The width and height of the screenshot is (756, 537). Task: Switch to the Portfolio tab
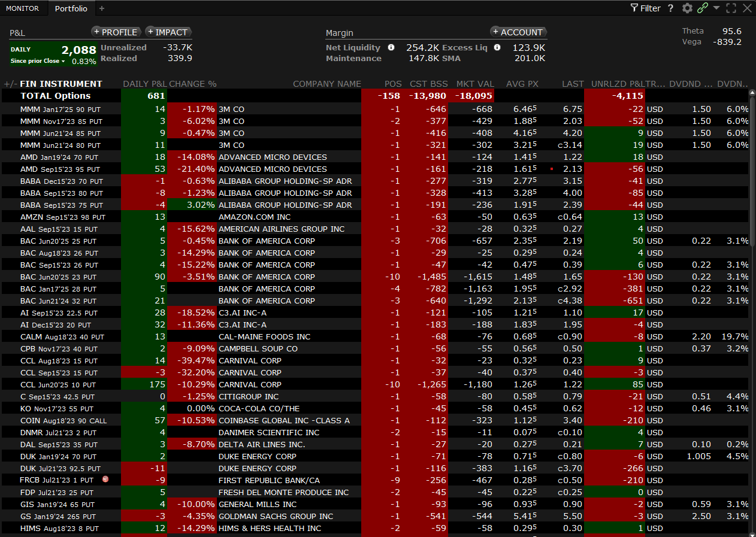pos(71,8)
